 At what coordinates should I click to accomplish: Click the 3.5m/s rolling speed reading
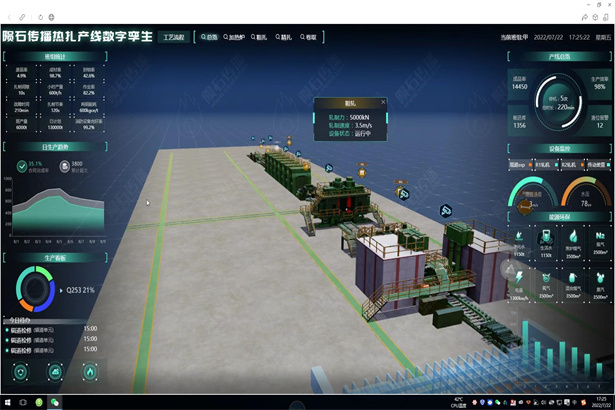tap(350, 126)
